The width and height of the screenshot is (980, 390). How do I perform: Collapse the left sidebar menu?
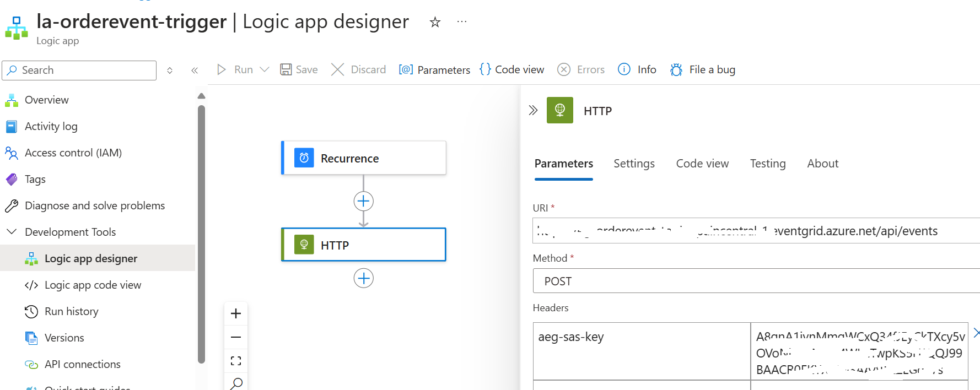click(x=195, y=71)
